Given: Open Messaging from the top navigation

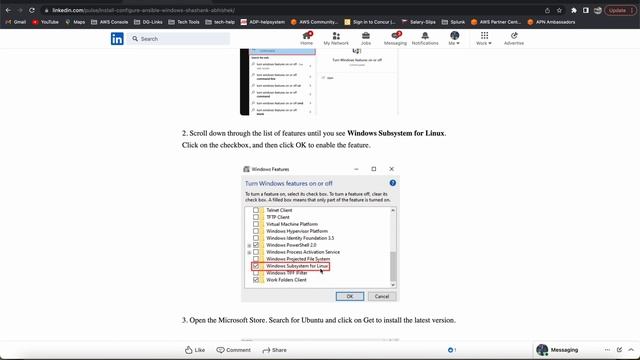Looking at the screenshot, I should (395, 38).
